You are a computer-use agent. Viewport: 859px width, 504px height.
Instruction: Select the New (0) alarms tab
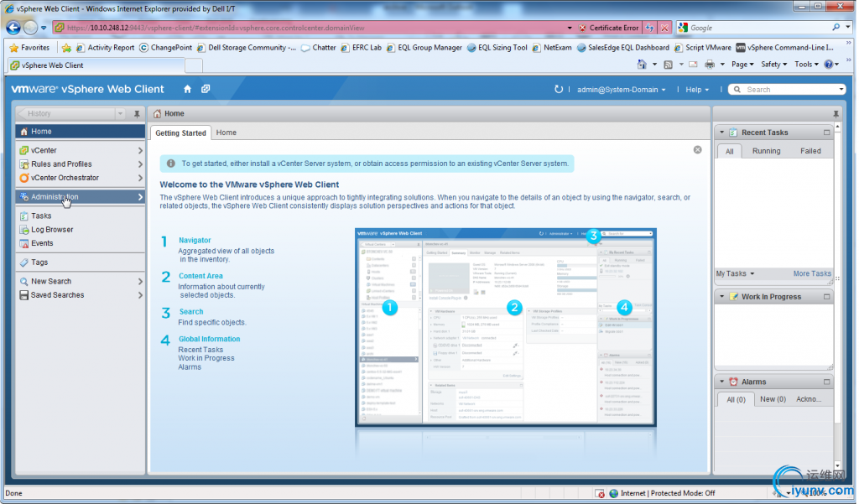(x=773, y=399)
